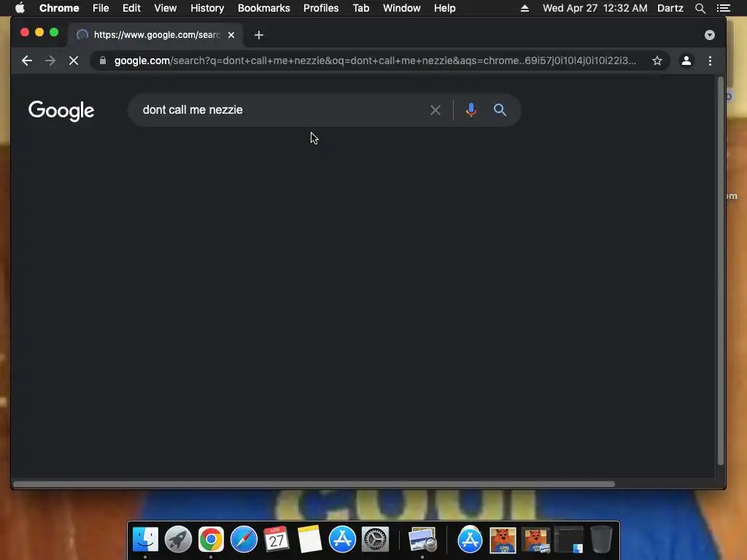Clear the search query text
Viewport: 747px width, 560px height.
tap(435, 110)
